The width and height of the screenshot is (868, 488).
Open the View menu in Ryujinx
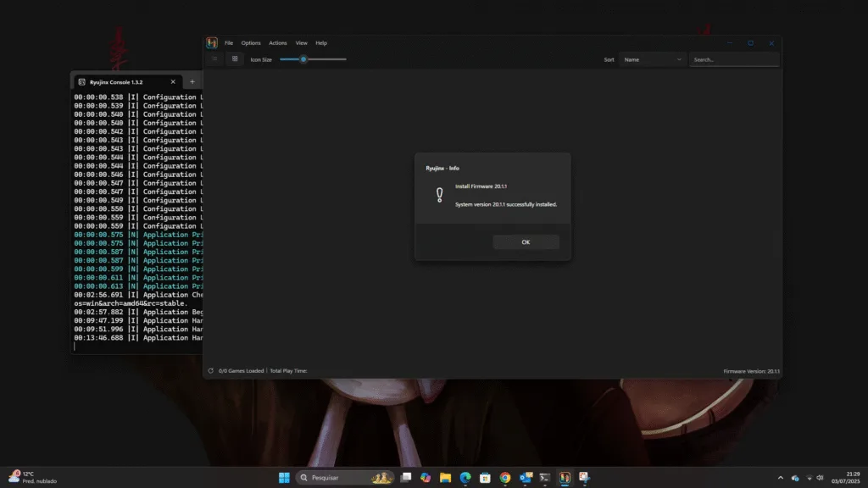click(301, 42)
